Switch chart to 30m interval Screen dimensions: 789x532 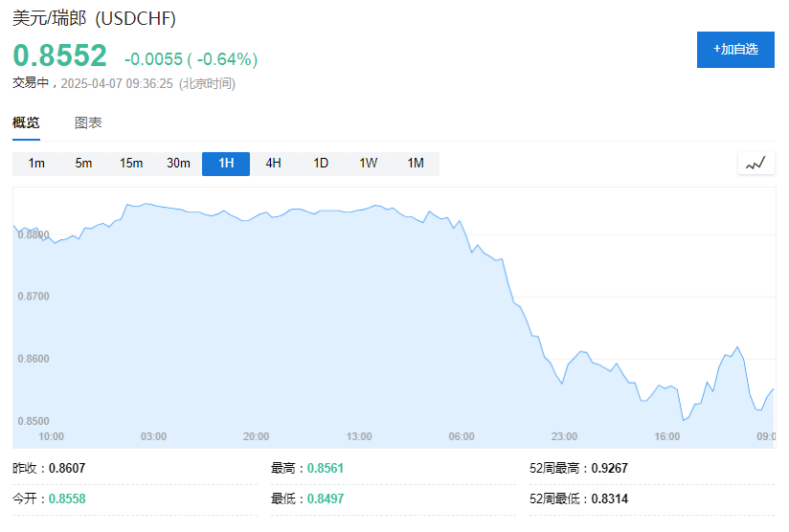[178, 164]
